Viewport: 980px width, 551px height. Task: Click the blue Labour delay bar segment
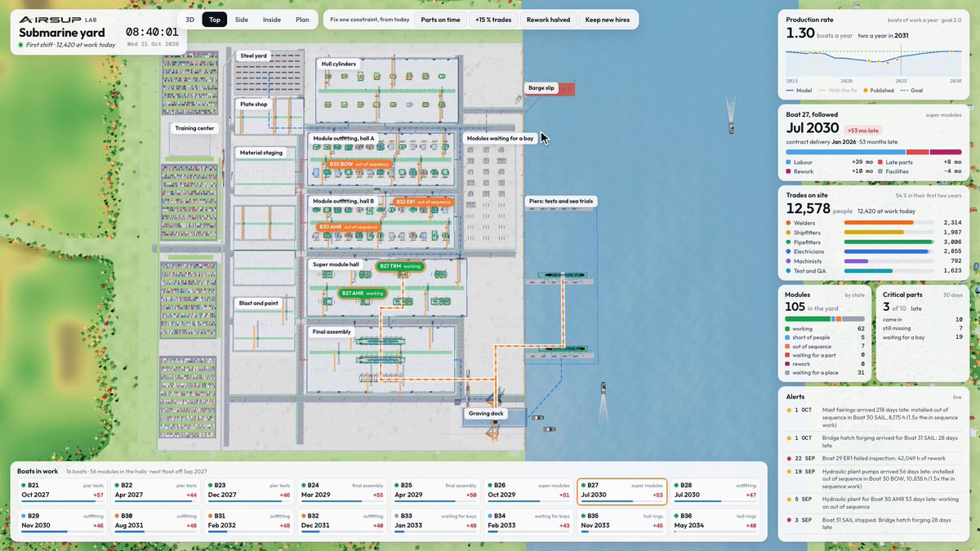point(845,152)
